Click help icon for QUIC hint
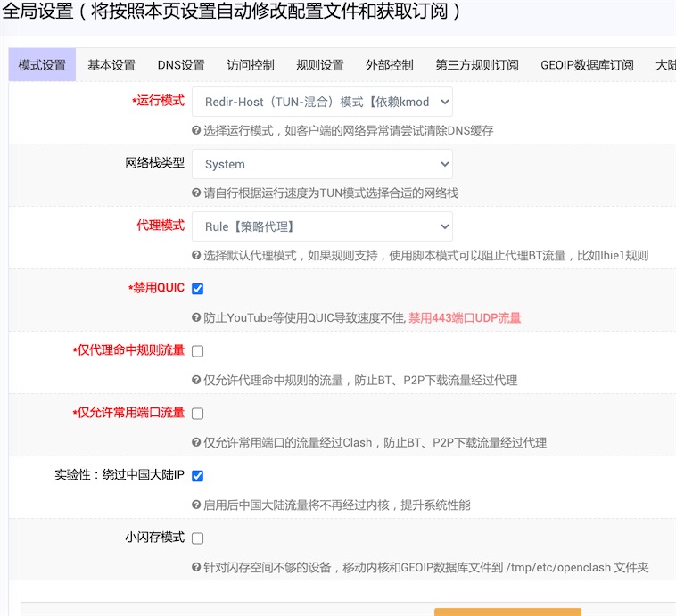This screenshot has width=676, height=616. pos(196,317)
